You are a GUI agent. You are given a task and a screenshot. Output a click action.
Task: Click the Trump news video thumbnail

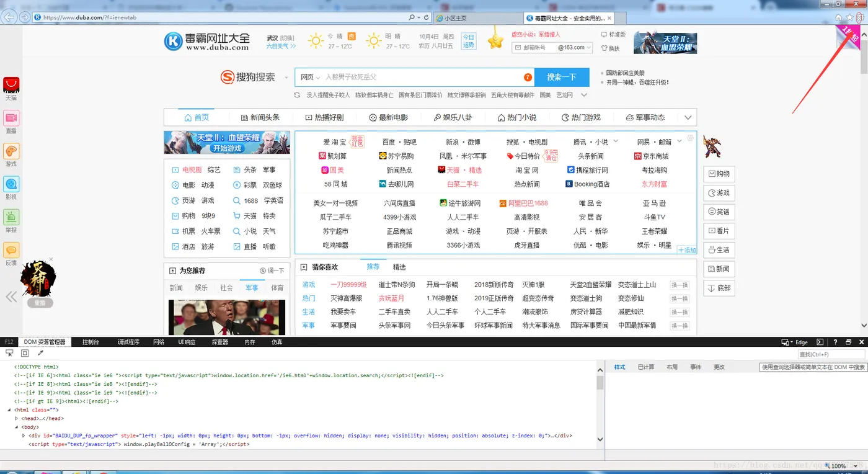pos(227,317)
